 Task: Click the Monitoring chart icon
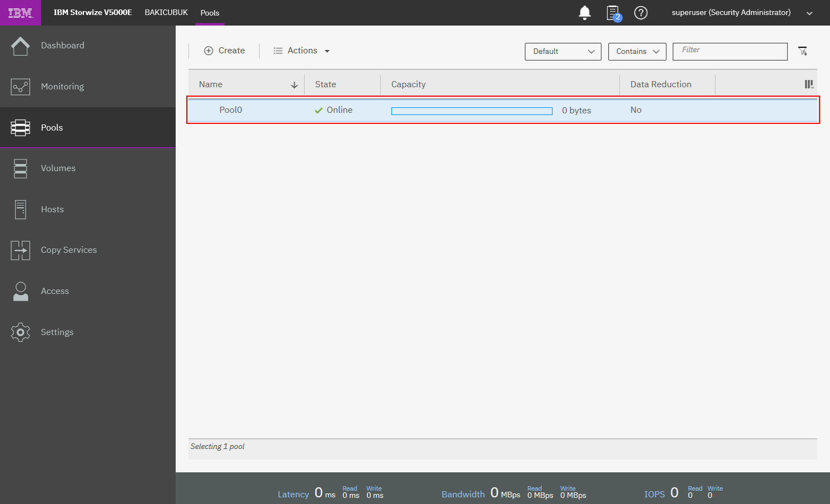(21, 87)
